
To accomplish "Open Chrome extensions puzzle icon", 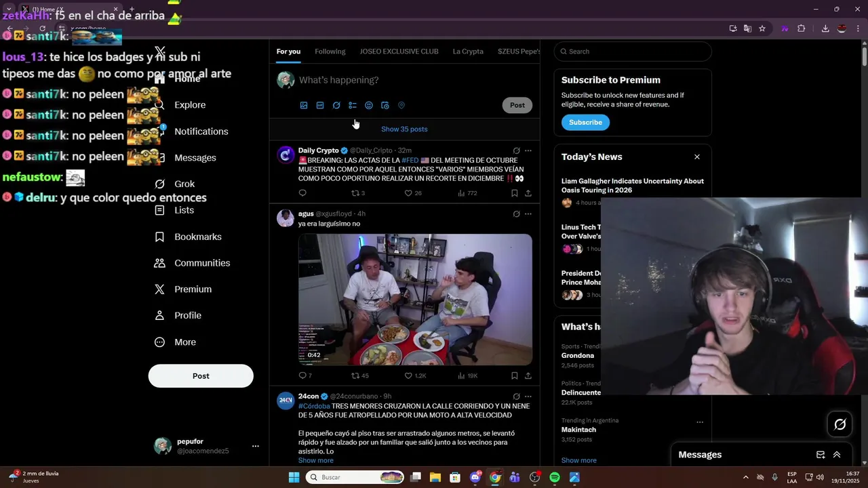I will [802, 28].
